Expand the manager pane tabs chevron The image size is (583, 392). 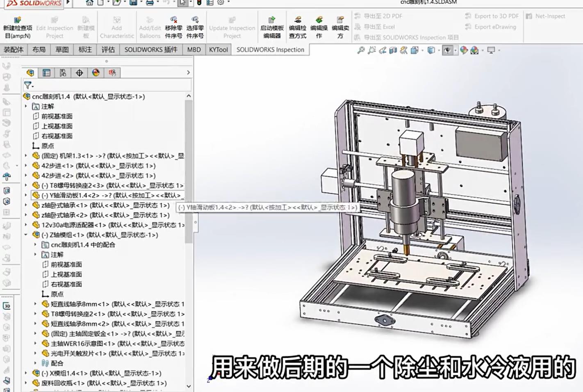point(188,73)
